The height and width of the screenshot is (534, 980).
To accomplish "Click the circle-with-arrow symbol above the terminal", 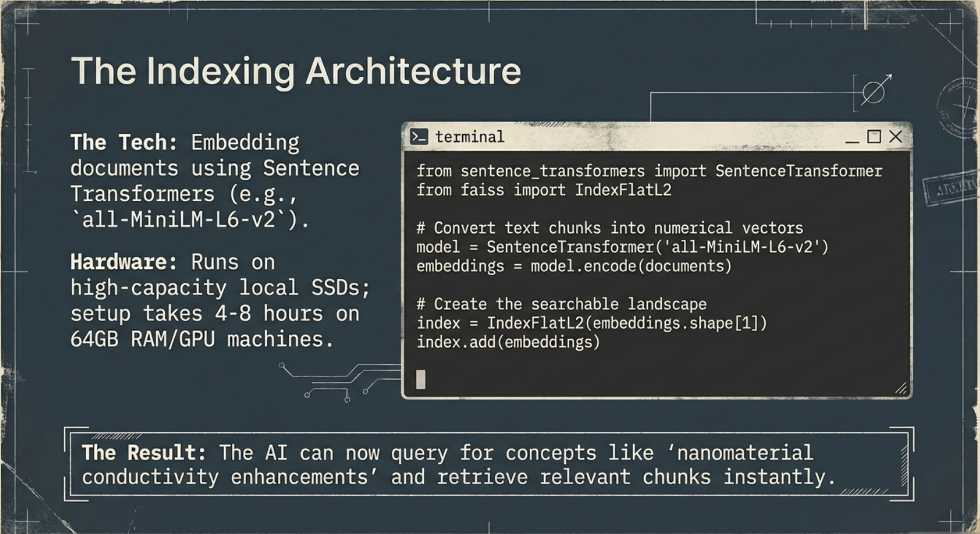I will [875, 91].
